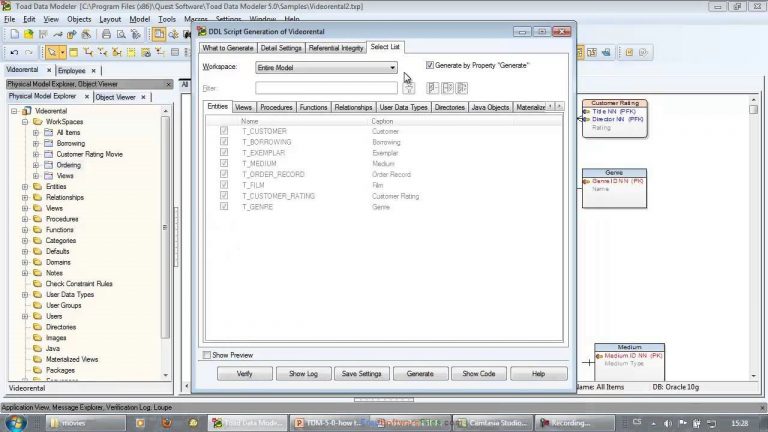
Task: Select the identifying relationship tool icon
Action: [88, 52]
